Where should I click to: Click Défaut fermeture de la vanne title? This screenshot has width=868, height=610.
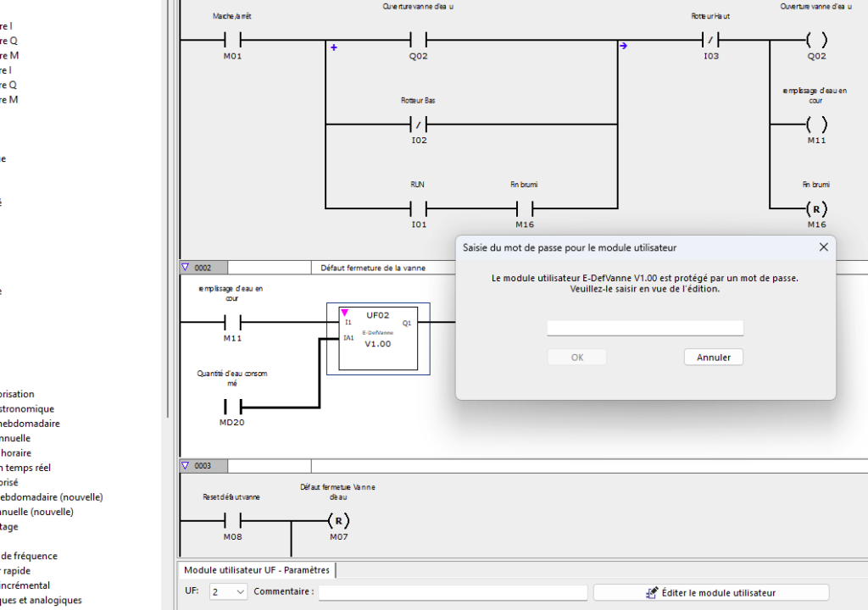[373, 268]
